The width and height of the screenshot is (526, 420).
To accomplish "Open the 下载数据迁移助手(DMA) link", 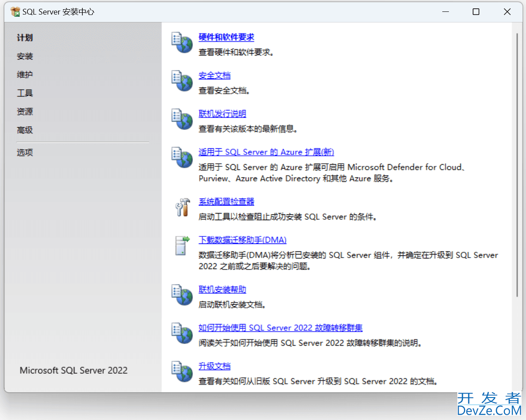I will pos(242,239).
